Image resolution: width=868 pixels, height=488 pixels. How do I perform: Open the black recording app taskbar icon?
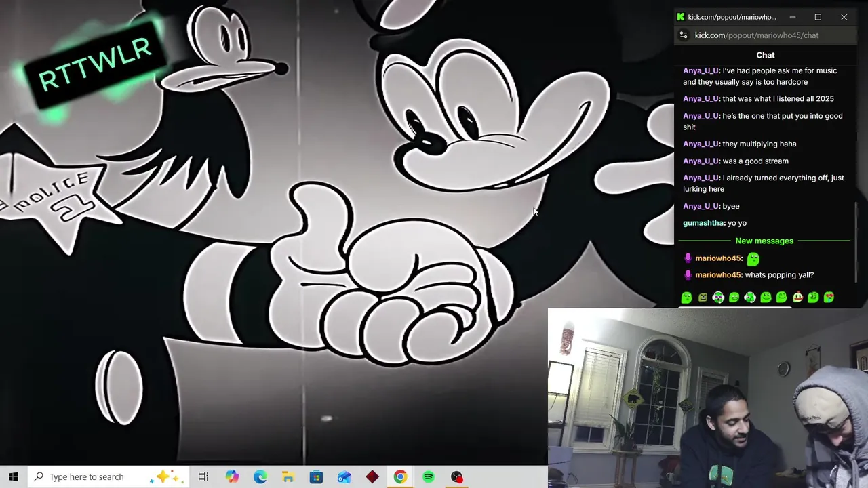click(x=457, y=476)
